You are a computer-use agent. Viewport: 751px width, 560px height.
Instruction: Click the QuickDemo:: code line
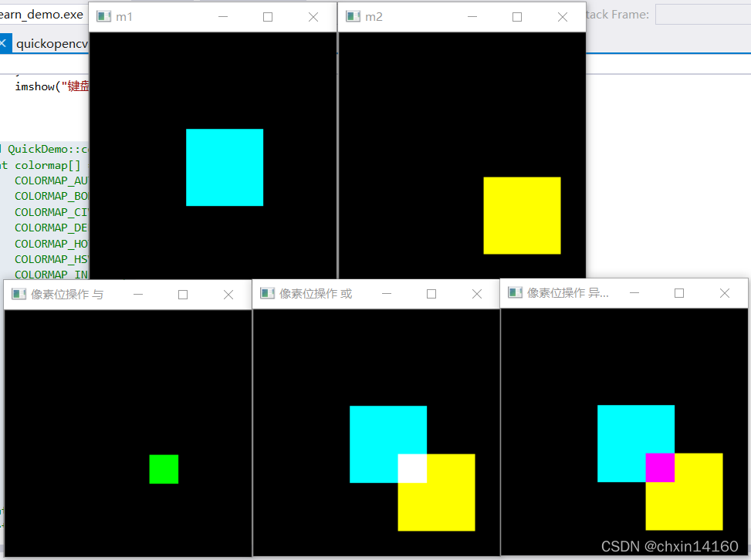pos(48,149)
